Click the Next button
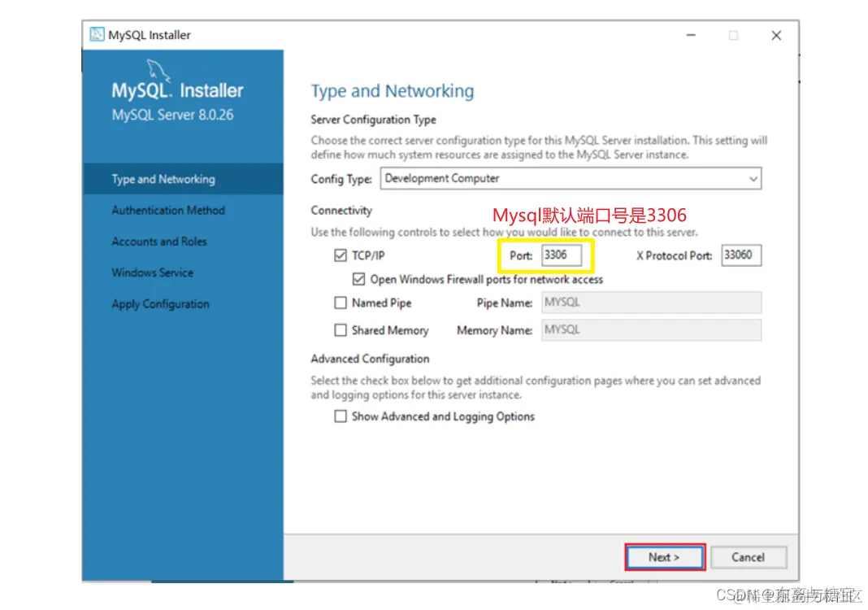868x610 pixels. pos(664,557)
